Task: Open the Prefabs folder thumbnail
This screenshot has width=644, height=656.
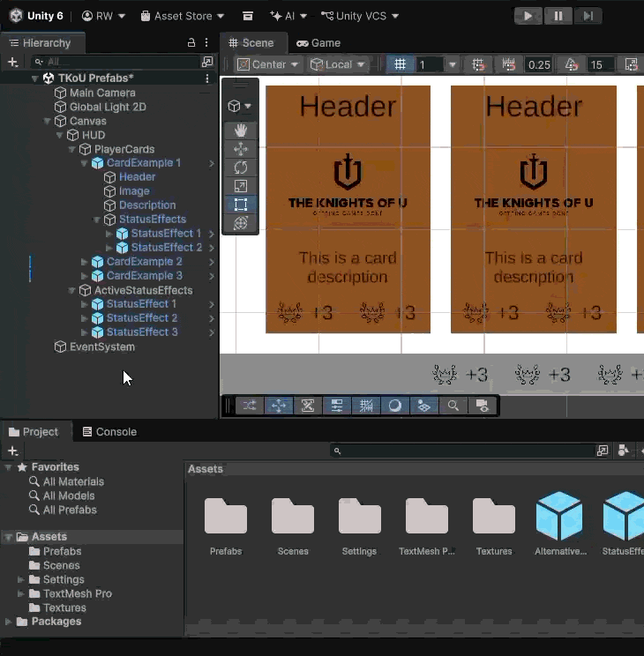Action: [226, 516]
